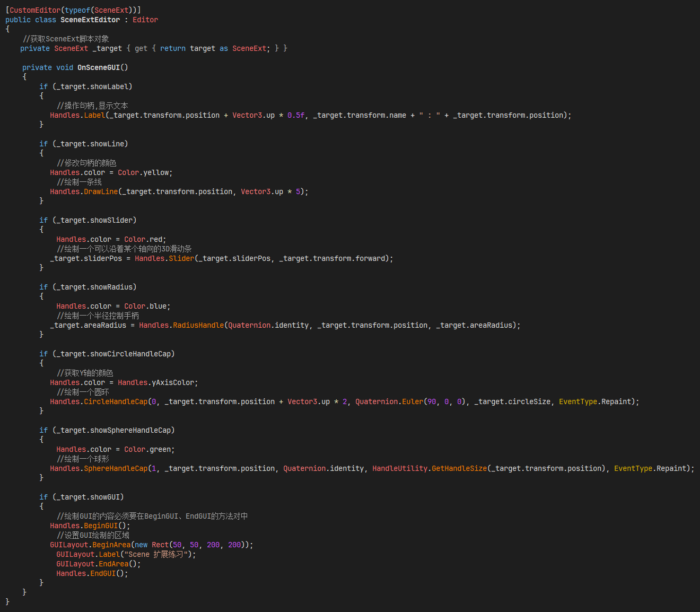Click the "Scene 扩展练习" string literal
Image resolution: width=700 pixels, height=612 pixels.
click(x=158, y=554)
